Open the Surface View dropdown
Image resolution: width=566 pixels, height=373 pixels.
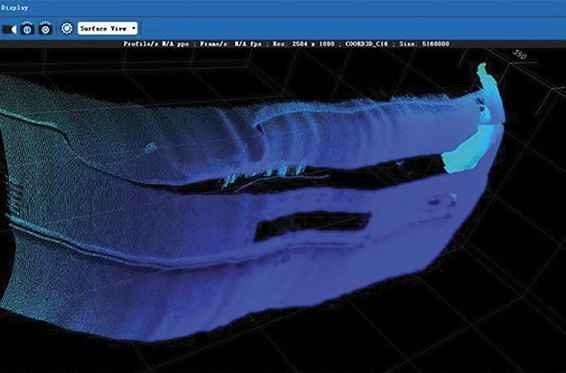(108, 28)
